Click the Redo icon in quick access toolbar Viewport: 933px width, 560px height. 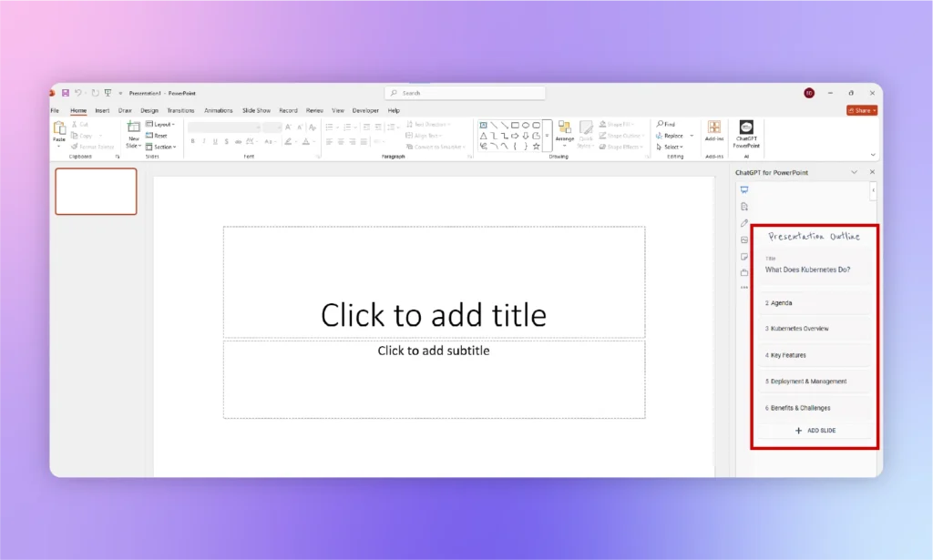coord(95,93)
